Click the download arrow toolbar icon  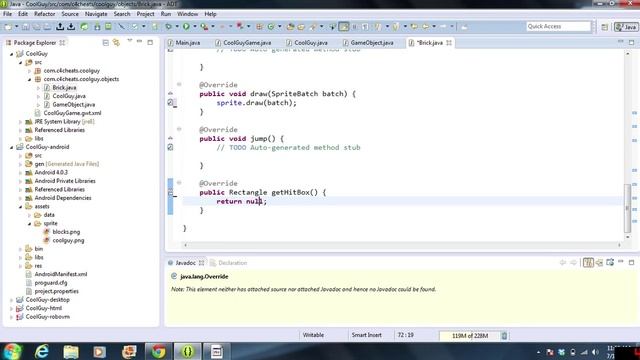coord(71,27)
